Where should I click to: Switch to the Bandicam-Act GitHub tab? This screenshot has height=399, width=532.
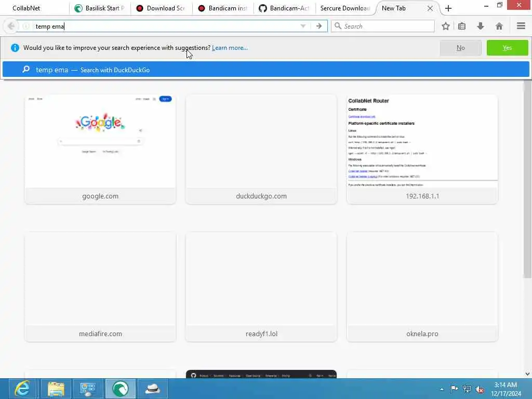(285, 8)
